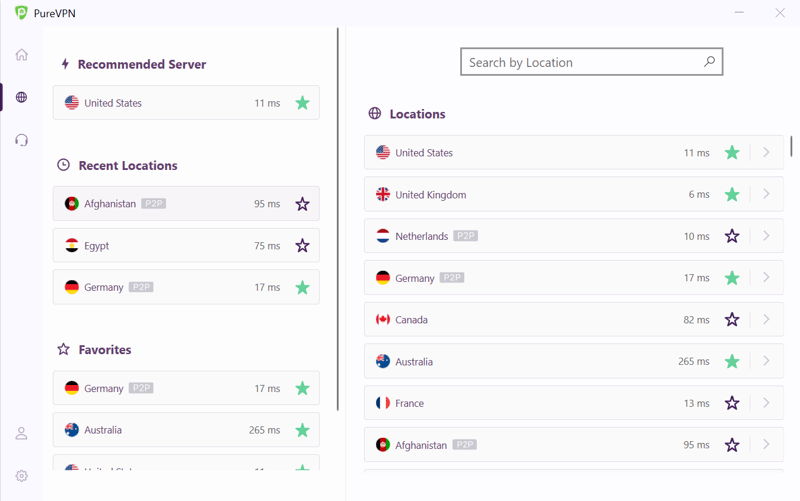Click the Canada flag in Locations list
This screenshot has height=501, width=800.
click(383, 320)
